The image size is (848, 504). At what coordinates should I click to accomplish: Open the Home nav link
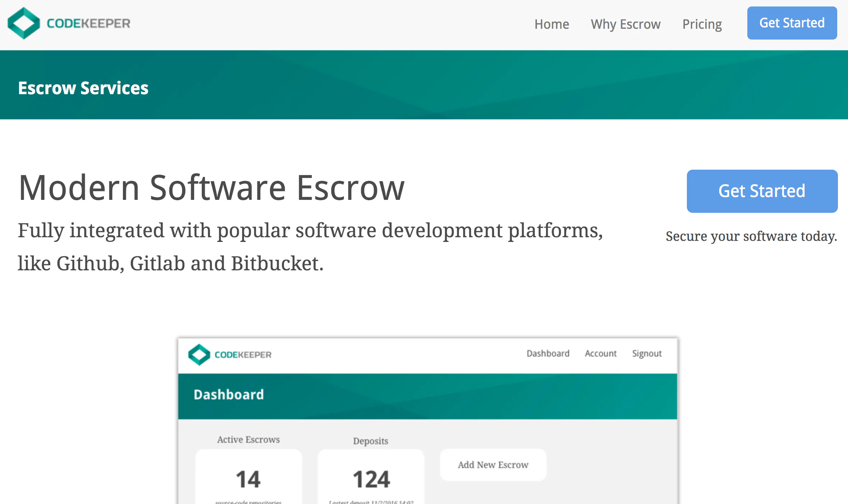[552, 24]
